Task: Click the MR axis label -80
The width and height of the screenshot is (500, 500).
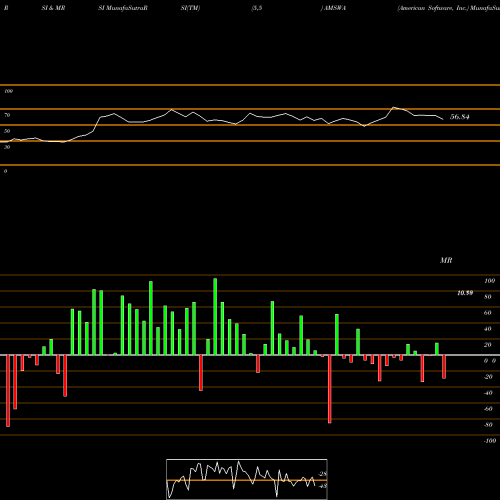Action: click(x=488, y=425)
